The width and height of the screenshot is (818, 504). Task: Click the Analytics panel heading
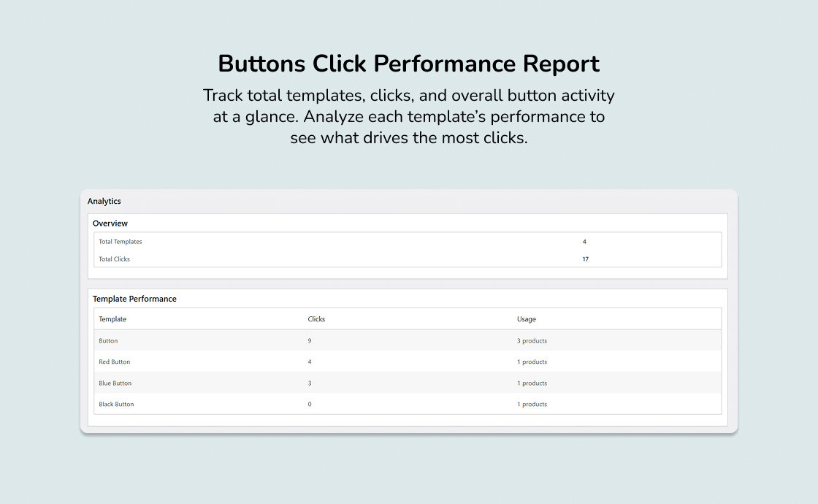[x=104, y=202]
